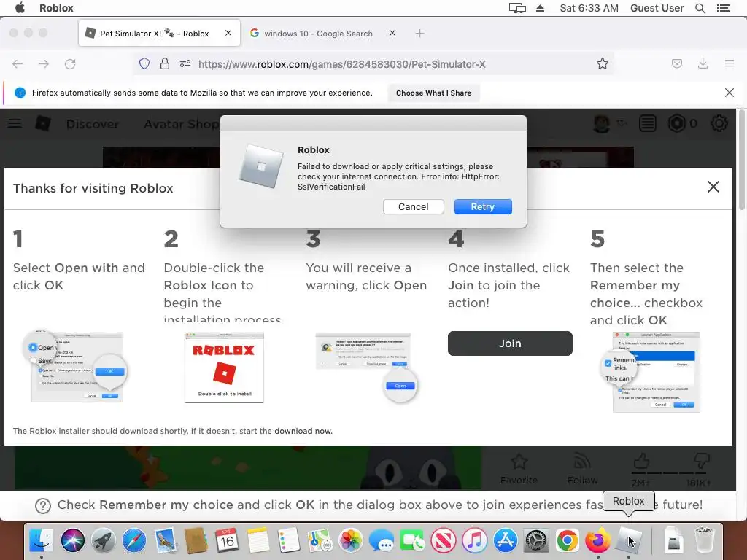Open Messages app in dock

point(382,540)
